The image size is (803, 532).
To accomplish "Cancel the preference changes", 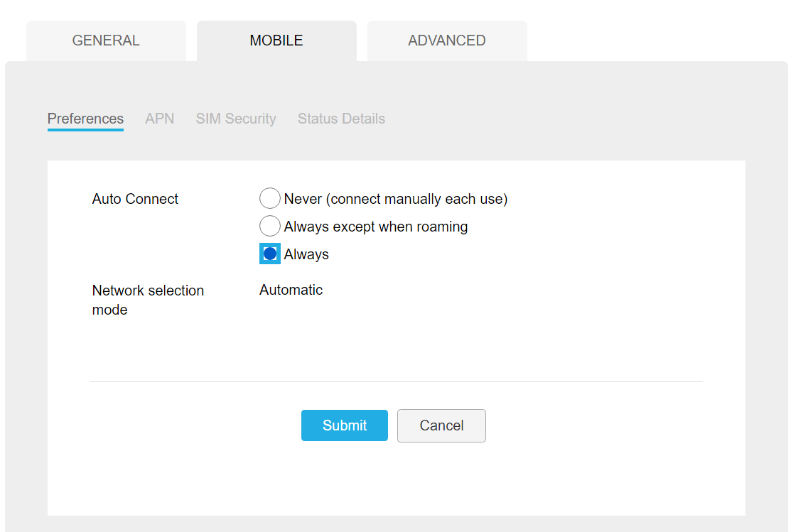I will (441, 425).
